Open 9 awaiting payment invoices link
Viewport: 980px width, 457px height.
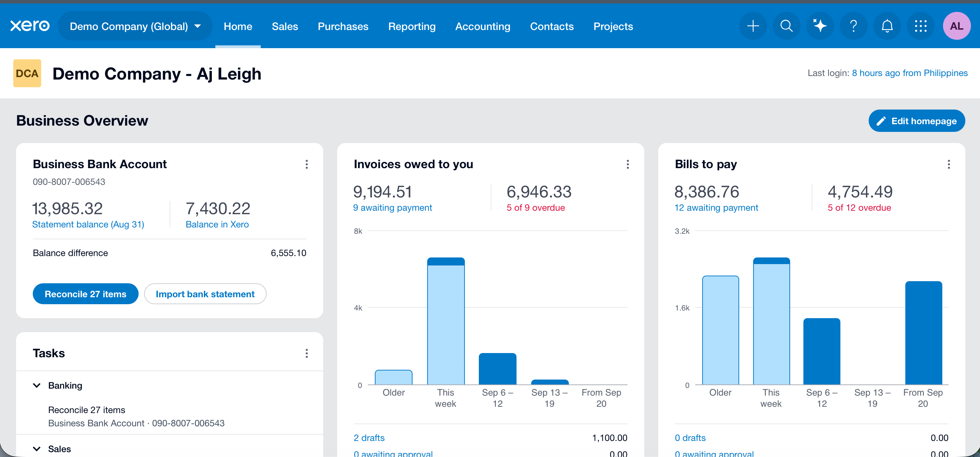(393, 208)
